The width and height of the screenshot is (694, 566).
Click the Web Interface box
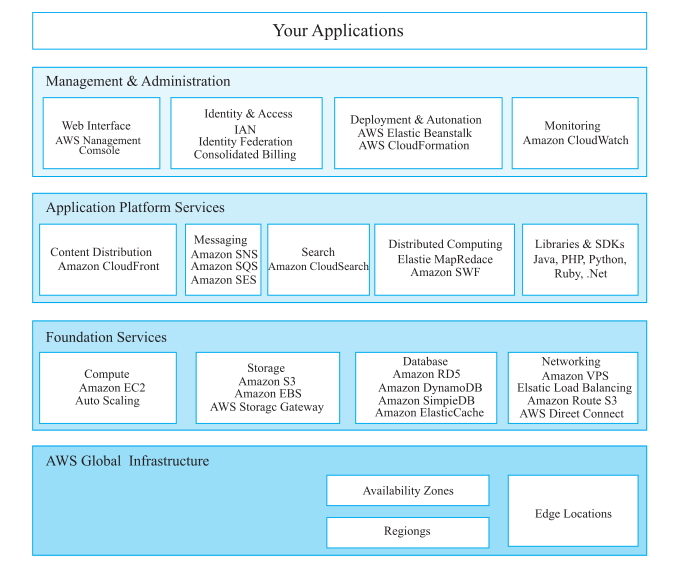101,133
